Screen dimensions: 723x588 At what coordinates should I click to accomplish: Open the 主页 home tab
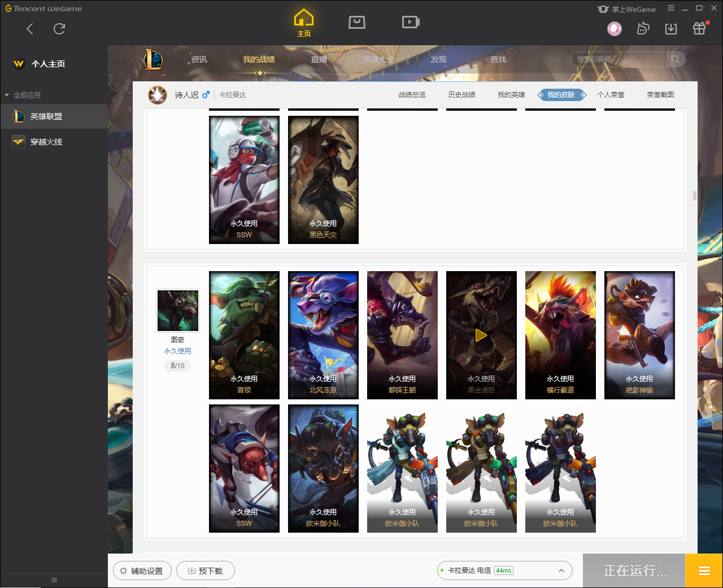click(304, 23)
